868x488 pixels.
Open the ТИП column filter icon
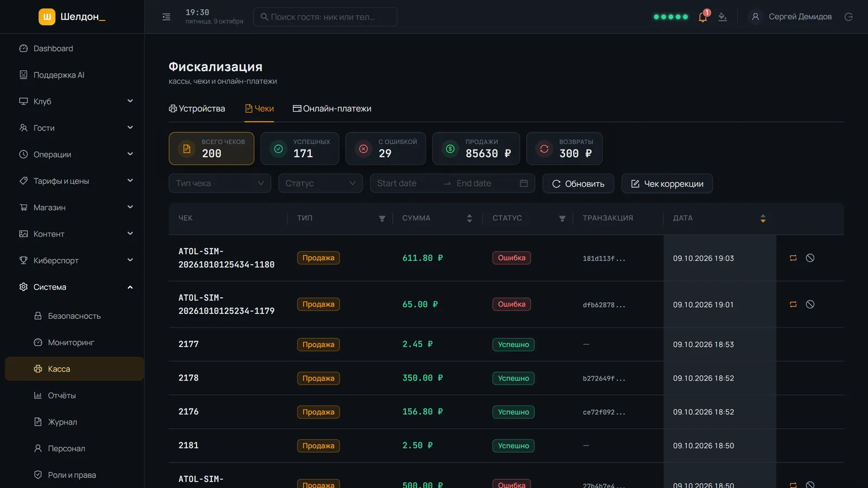pyautogui.click(x=382, y=219)
